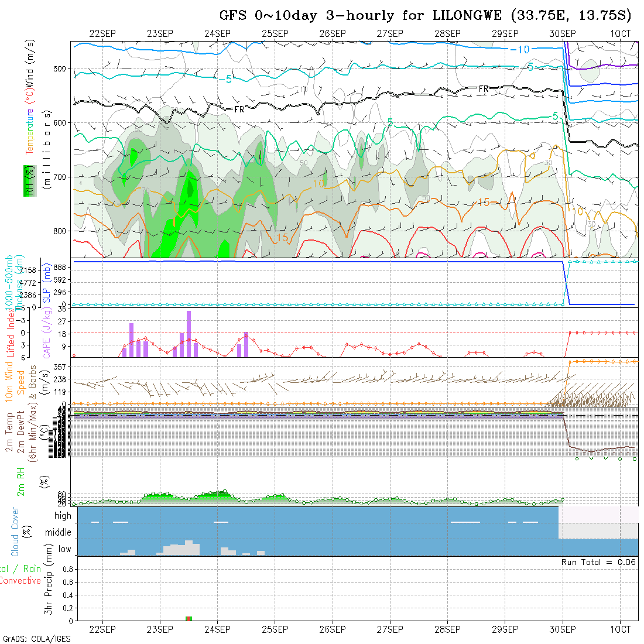Click the 'middle' cloud cover label
Screen dimensions: 644x644
(x=59, y=533)
